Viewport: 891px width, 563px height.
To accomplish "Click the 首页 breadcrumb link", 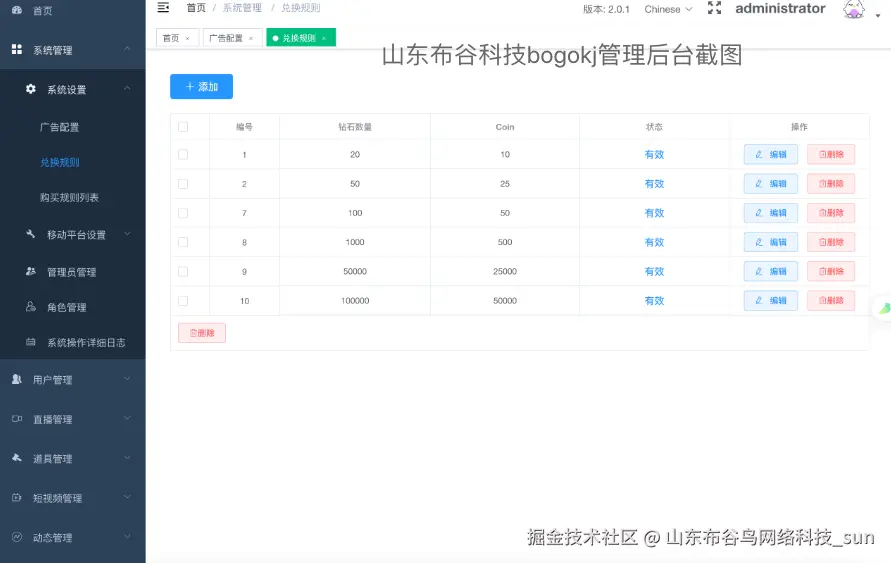I will coord(196,7).
